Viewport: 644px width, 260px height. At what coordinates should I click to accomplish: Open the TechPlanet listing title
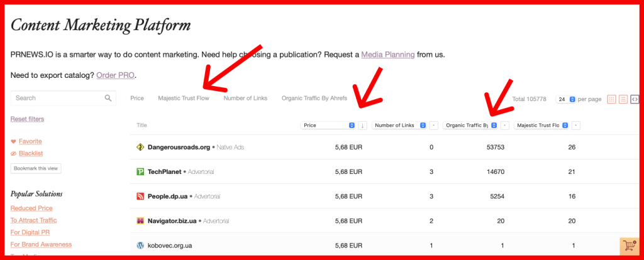coord(164,172)
